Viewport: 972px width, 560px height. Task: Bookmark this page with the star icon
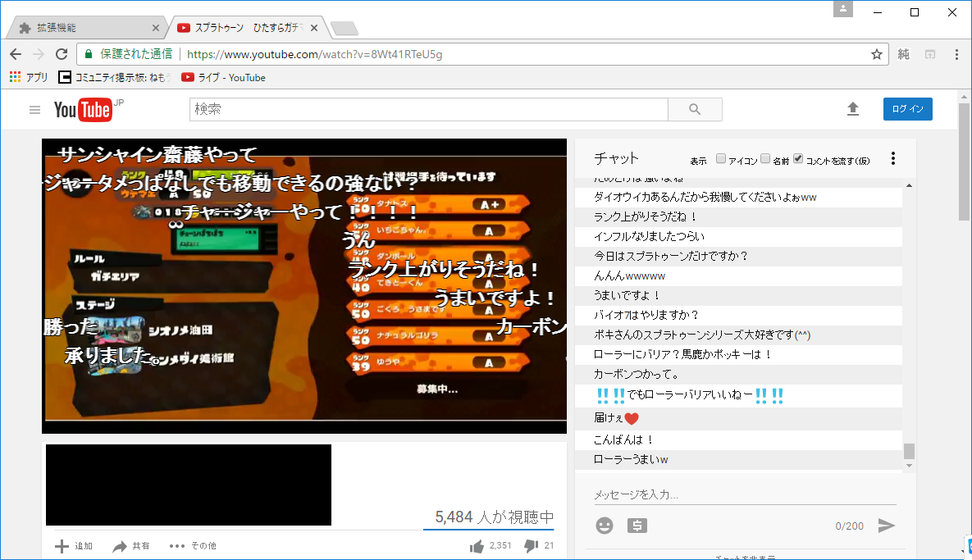click(x=877, y=54)
